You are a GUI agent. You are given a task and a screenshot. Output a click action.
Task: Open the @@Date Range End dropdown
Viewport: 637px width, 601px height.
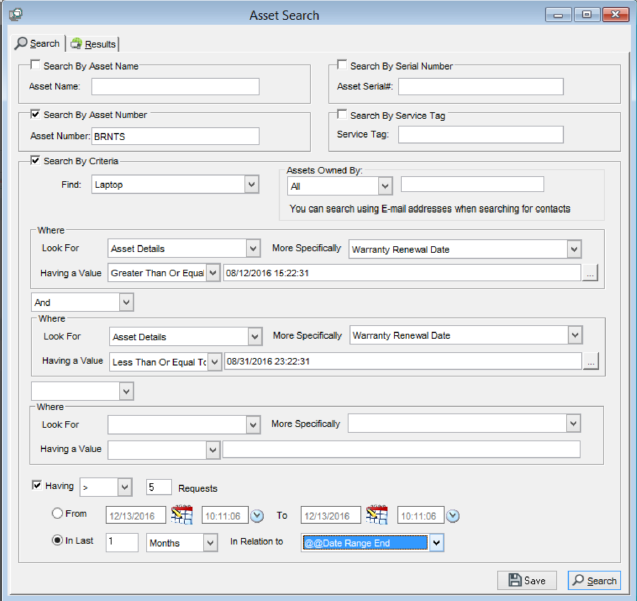coord(436,542)
